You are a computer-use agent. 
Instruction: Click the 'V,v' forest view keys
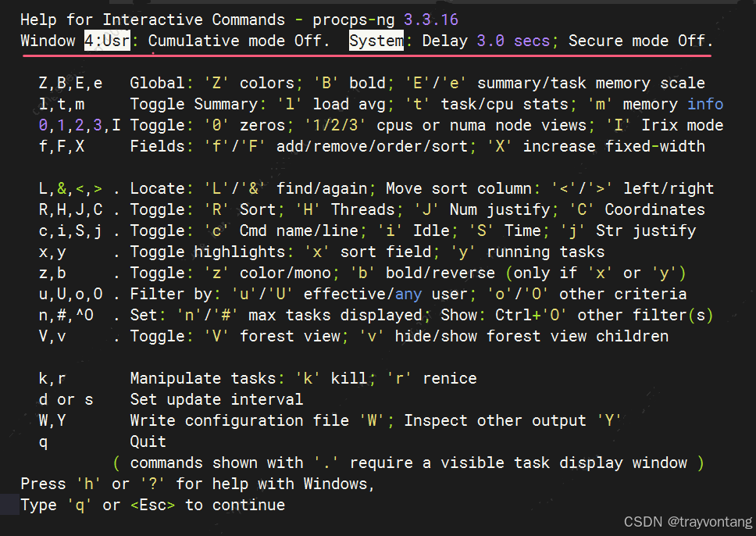pyautogui.click(x=52, y=336)
